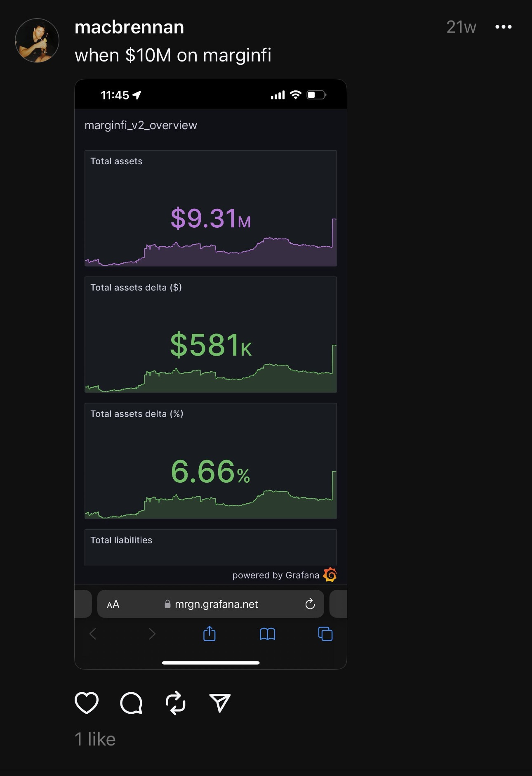Image resolution: width=532 pixels, height=776 pixels.
Task: Open the three-dot post options menu
Action: 504,27
